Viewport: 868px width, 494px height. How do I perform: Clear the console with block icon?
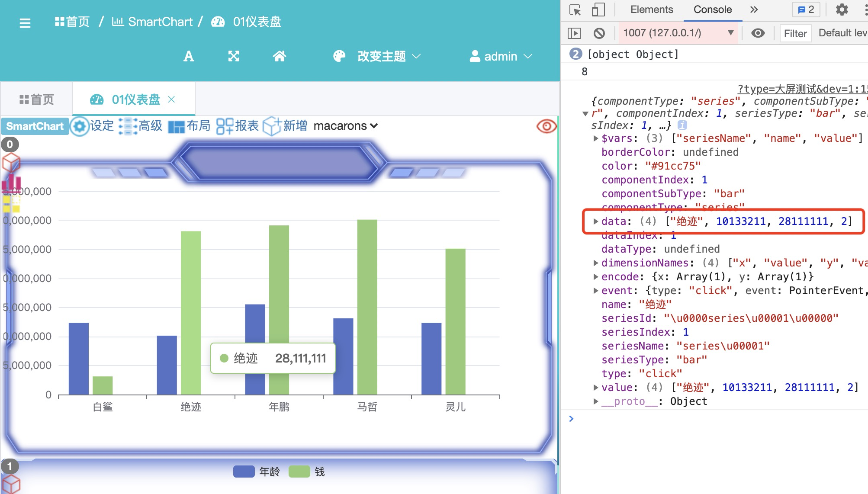click(599, 33)
